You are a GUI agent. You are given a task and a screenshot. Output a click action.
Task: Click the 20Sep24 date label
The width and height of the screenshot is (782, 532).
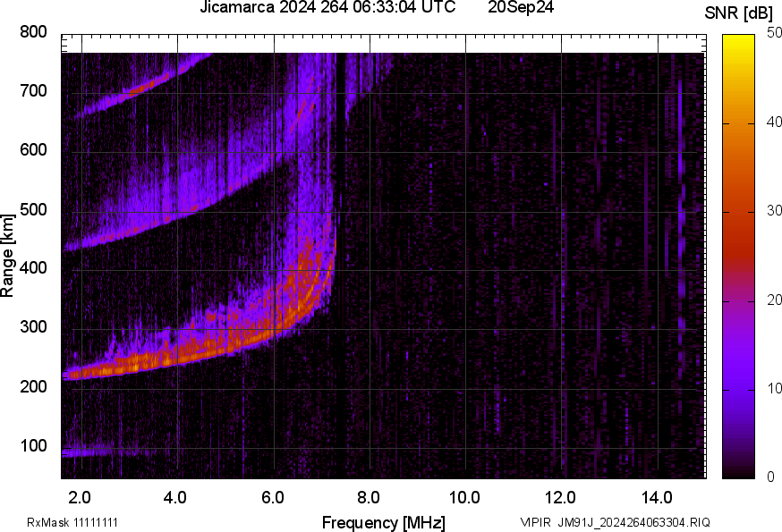(522, 8)
